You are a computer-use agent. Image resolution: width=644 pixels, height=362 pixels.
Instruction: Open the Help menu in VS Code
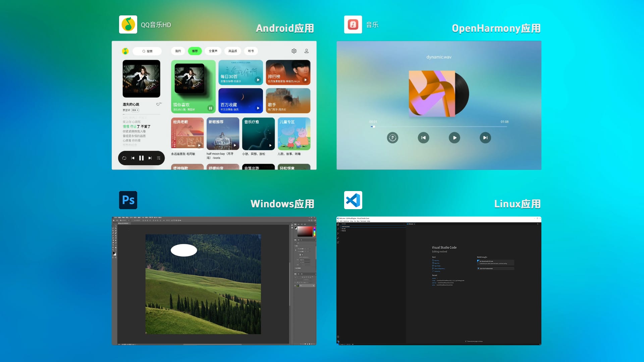(x=368, y=221)
